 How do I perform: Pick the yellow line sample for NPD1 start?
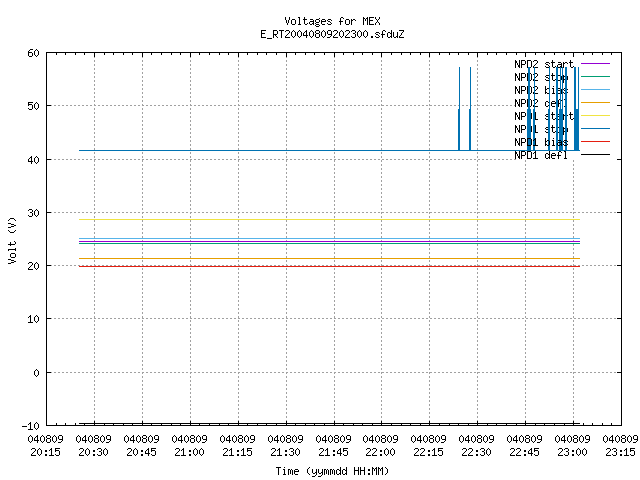point(595,116)
